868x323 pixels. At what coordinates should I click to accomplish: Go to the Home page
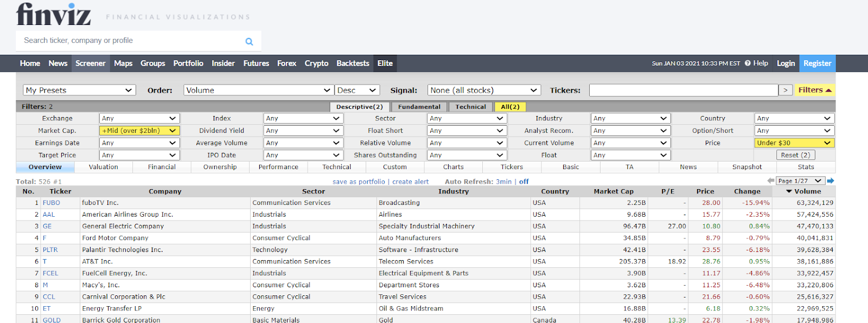point(30,63)
